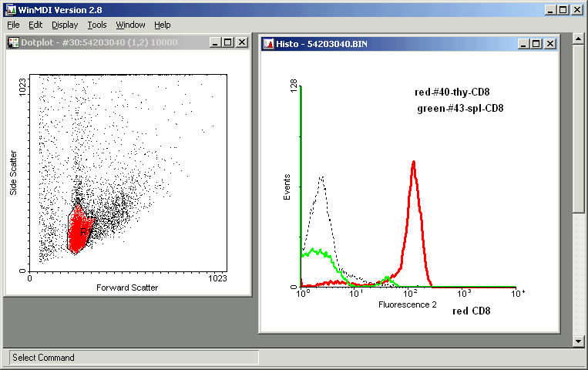588x370 pixels.
Task: Click the WinMDI application icon in title bar
Action: 8,9
